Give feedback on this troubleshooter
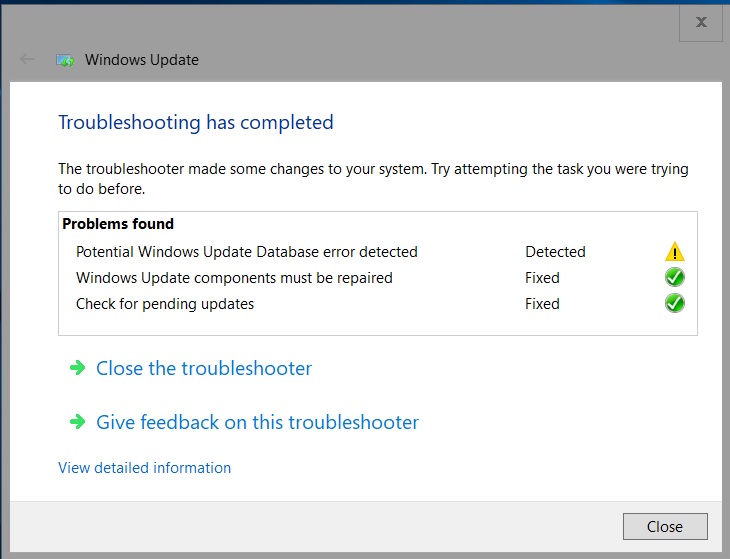 (x=257, y=422)
